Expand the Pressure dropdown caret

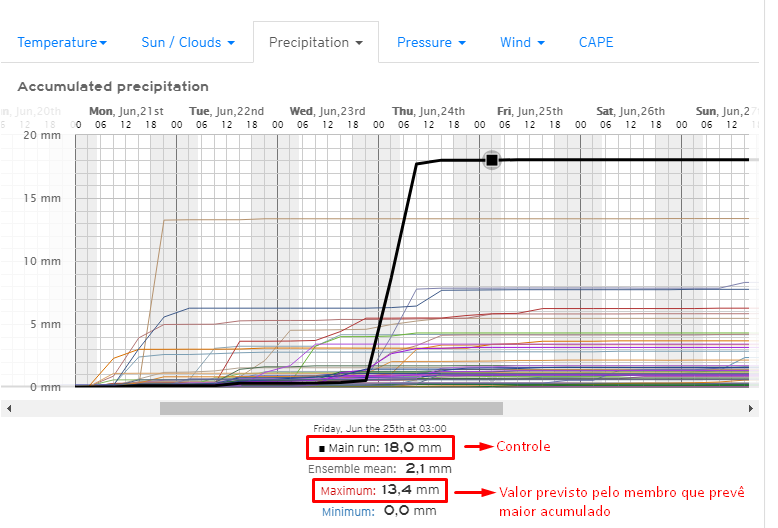[462, 43]
